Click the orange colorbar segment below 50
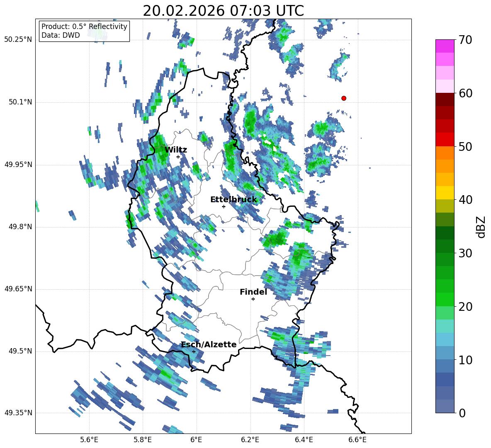Image resolution: width=491 pixels, height=448 pixels. pos(445,153)
